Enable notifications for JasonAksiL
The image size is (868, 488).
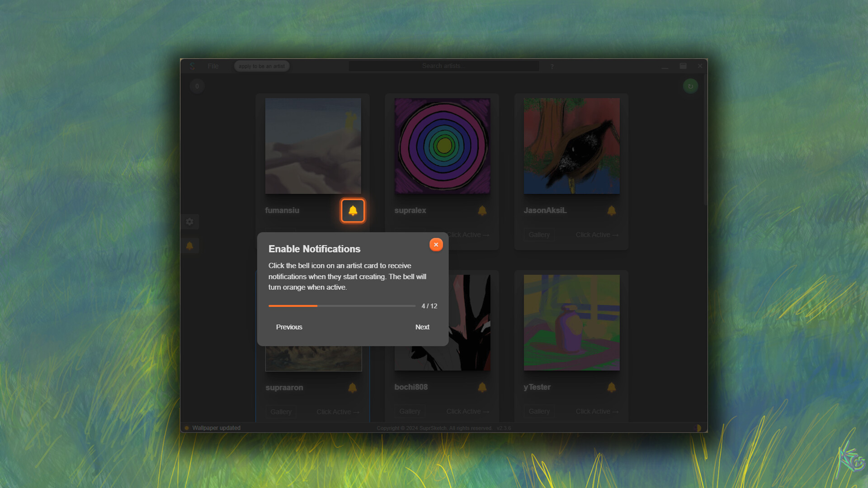point(611,210)
